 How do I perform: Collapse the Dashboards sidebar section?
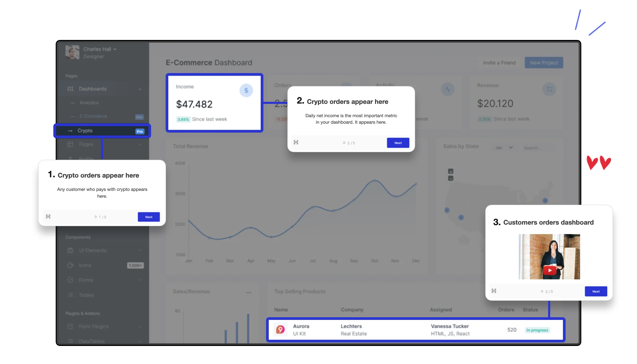click(x=140, y=89)
